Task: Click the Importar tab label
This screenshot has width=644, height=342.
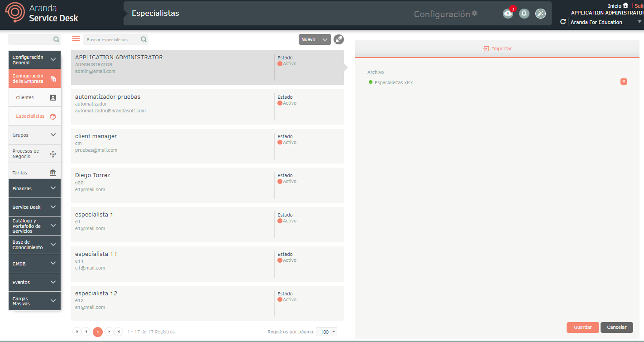Action: coord(501,48)
